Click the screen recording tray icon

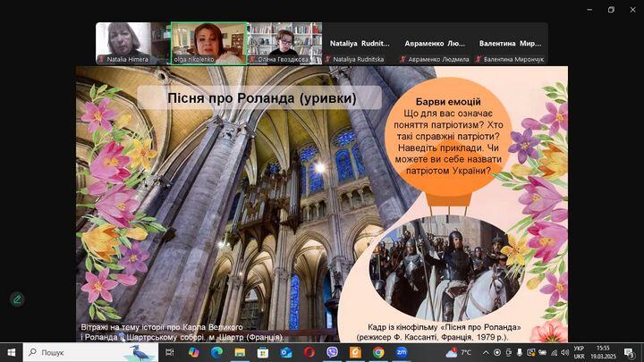[x=497, y=352]
